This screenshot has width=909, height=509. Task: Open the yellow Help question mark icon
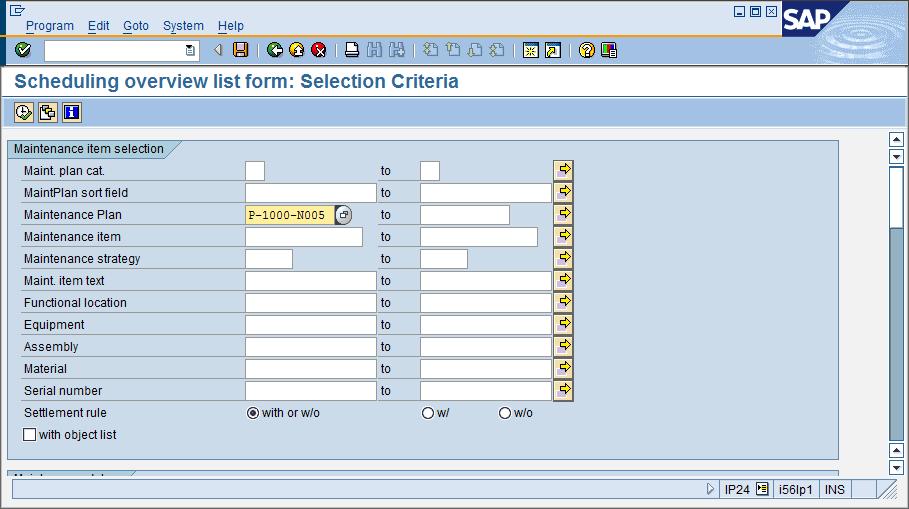click(587, 50)
